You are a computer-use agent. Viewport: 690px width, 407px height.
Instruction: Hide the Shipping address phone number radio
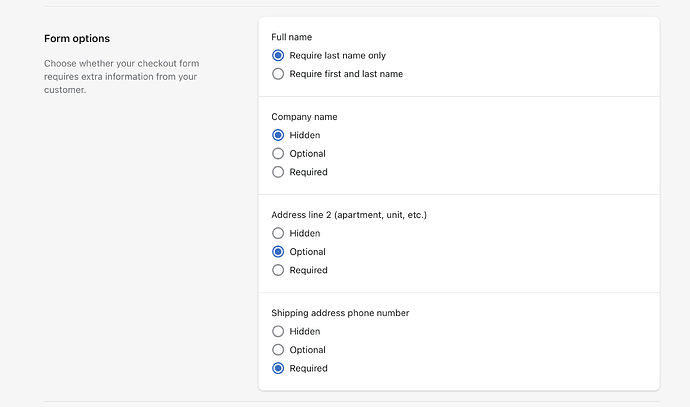click(x=278, y=331)
